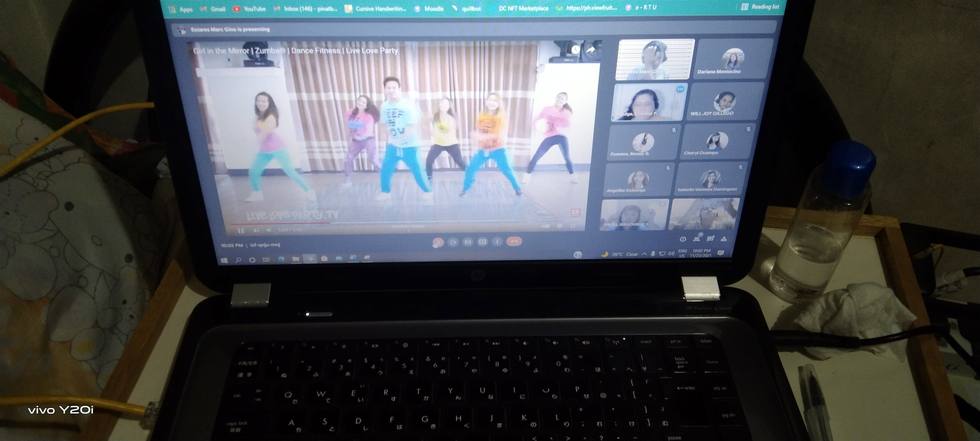Click muted mic icon on Cheryl Ocampo tile
The width and height of the screenshot is (980, 441).
748,129
